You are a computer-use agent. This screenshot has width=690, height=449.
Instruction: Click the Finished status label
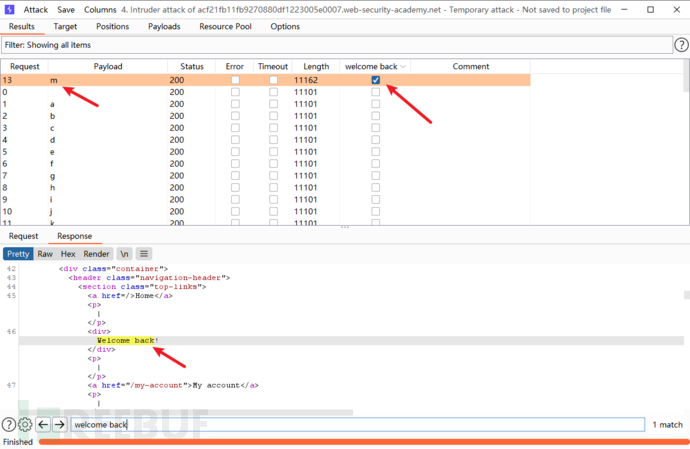click(18, 442)
